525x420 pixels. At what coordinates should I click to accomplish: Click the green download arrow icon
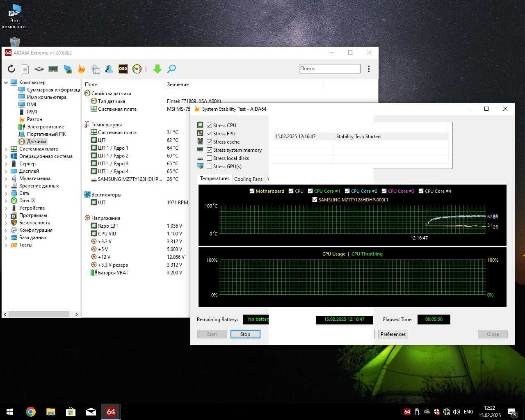pos(157,69)
